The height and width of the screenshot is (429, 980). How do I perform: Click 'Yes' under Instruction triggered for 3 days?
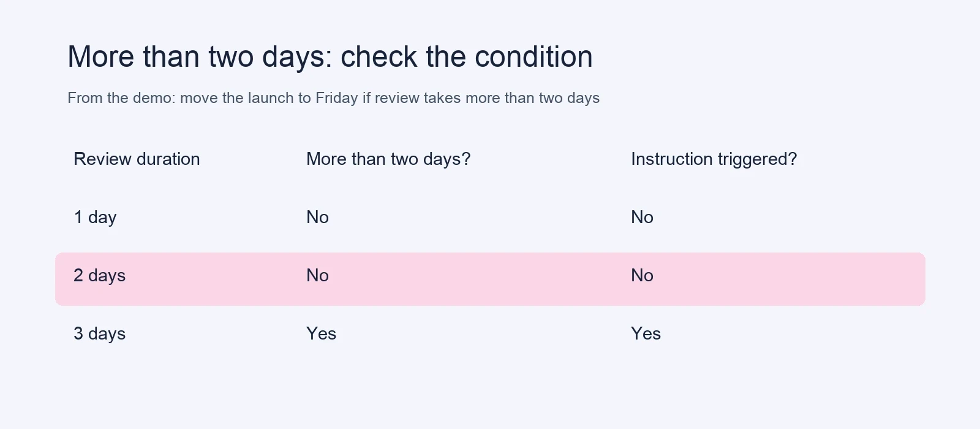(x=646, y=333)
